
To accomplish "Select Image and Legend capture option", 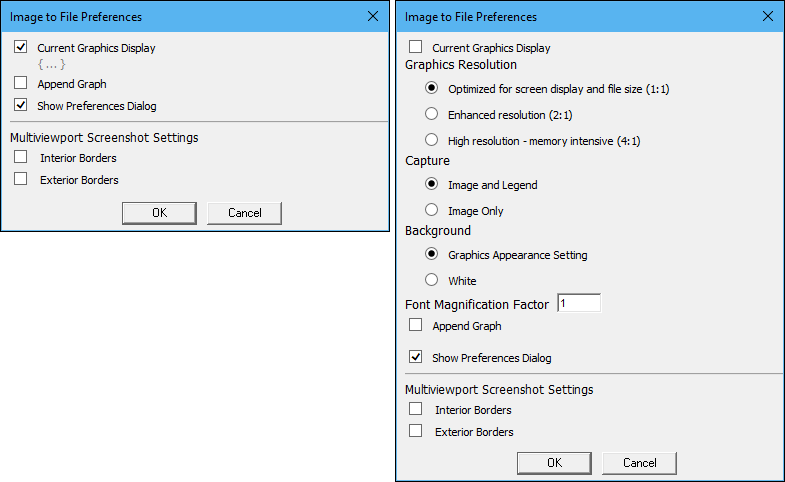I will tap(432, 184).
